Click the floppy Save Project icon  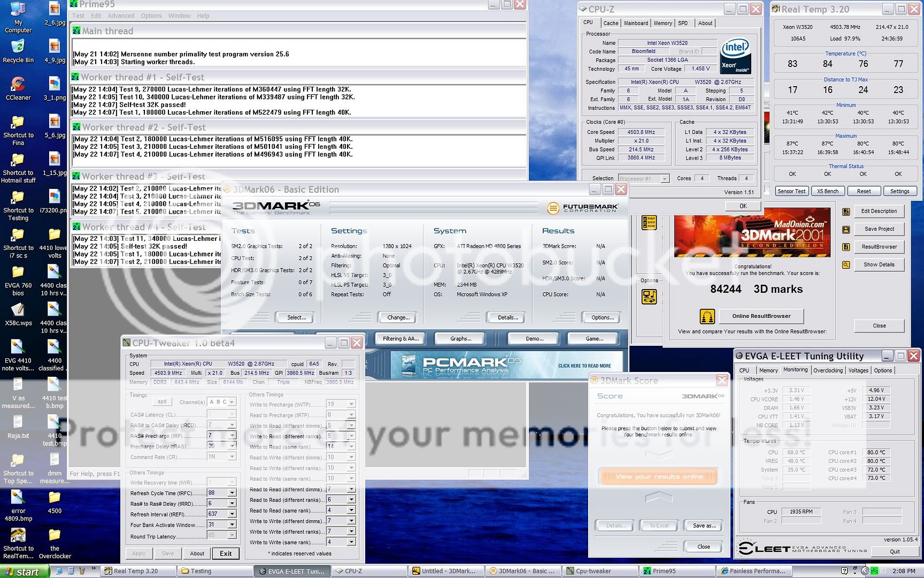pos(846,230)
